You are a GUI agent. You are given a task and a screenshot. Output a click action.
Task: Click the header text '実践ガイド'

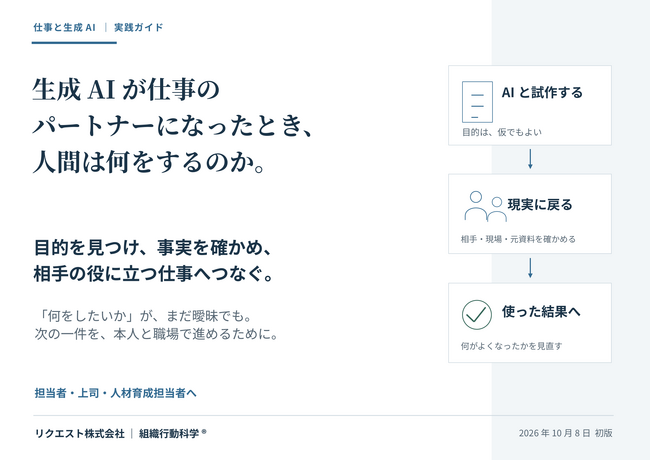138,28
